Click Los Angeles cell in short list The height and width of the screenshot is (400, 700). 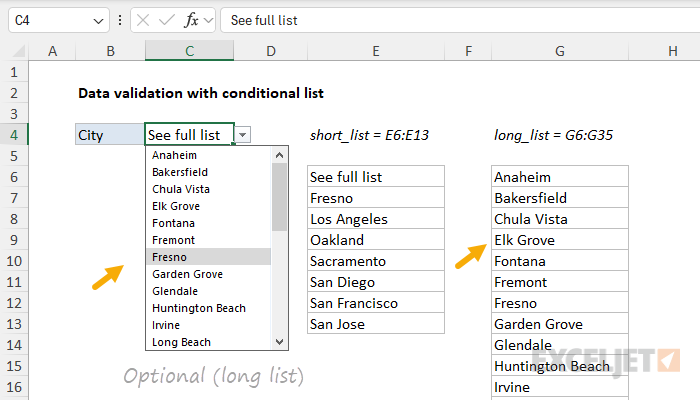click(376, 218)
